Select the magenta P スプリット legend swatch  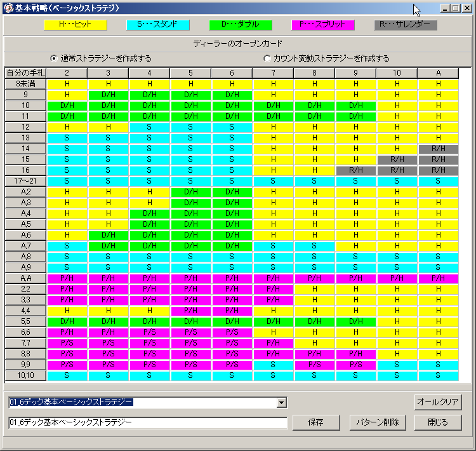point(323,25)
